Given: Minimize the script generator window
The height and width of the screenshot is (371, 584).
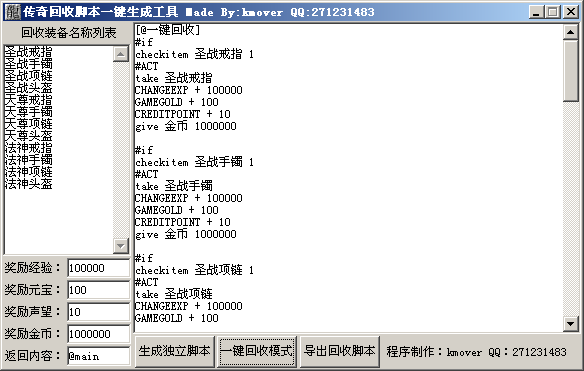Looking at the screenshot, I should coord(536,12).
